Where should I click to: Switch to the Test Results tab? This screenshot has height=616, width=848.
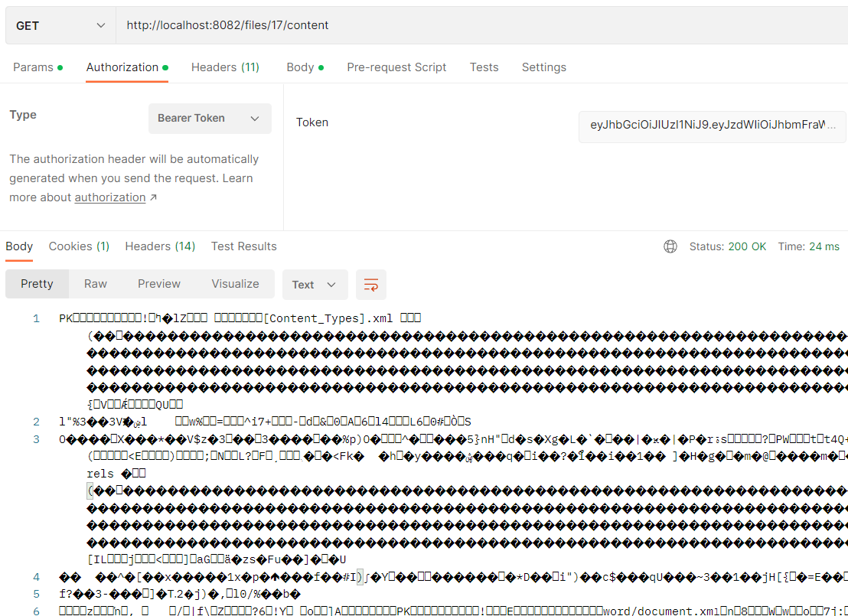pos(243,246)
